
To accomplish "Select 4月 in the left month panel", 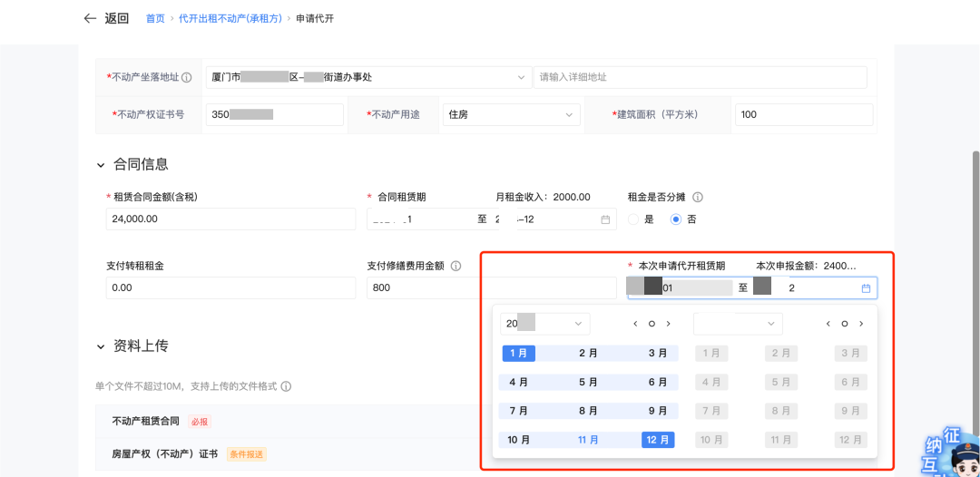I will 519,382.
